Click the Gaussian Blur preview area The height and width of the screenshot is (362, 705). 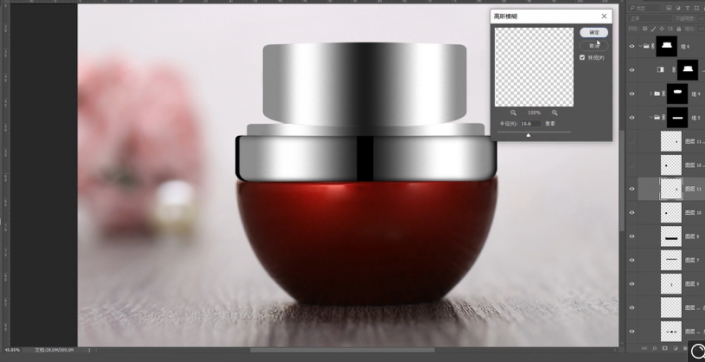(534, 67)
